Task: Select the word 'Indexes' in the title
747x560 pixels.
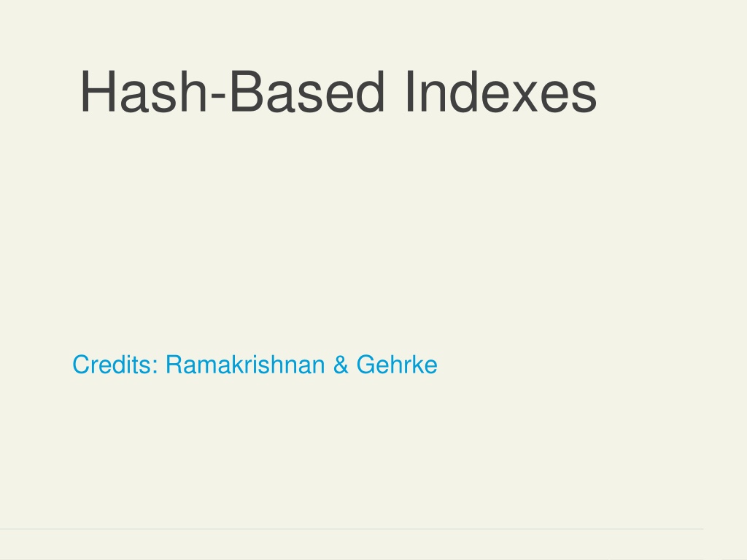Action: click(x=501, y=91)
